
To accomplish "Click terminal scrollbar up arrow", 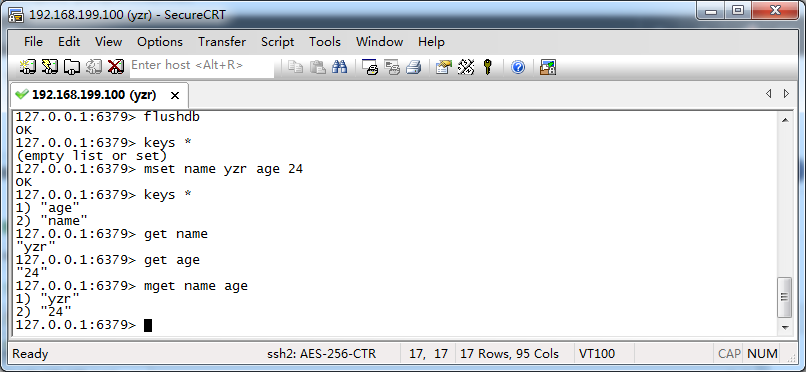I will (x=785, y=120).
